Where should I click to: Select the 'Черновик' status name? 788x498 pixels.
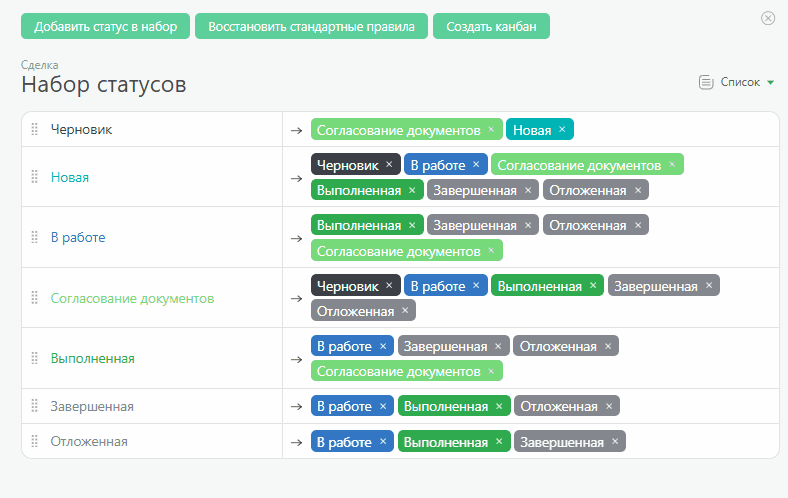click(81, 129)
